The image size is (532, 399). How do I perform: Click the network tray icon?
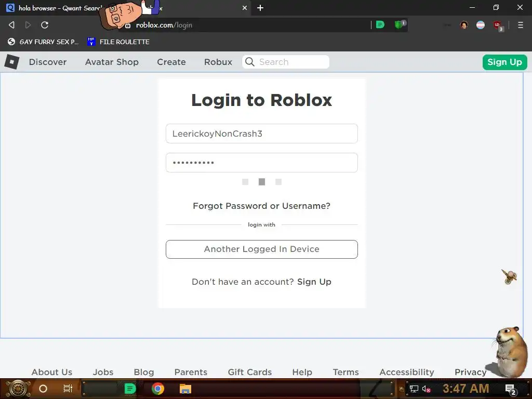point(414,389)
